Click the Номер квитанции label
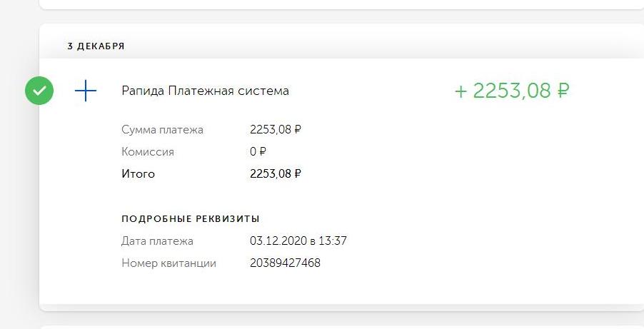 point(168,263)
